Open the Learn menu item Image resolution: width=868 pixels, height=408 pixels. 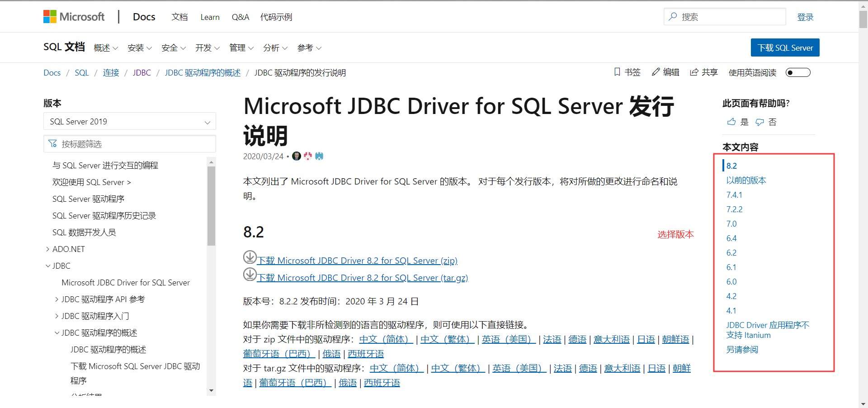[x=210, y=17]
